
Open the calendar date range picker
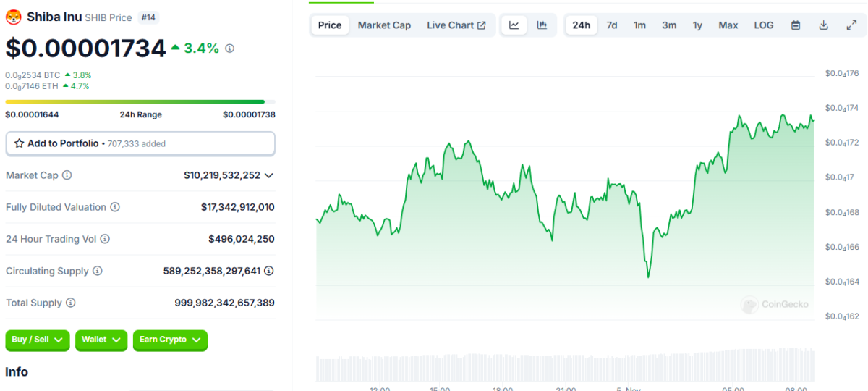(796, 25)
